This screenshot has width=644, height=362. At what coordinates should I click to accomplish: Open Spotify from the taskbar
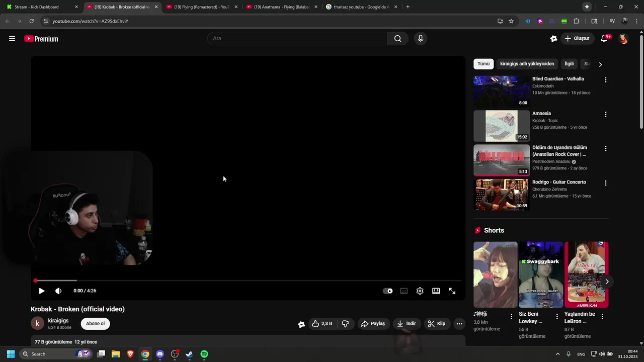[x=204, y=354]
